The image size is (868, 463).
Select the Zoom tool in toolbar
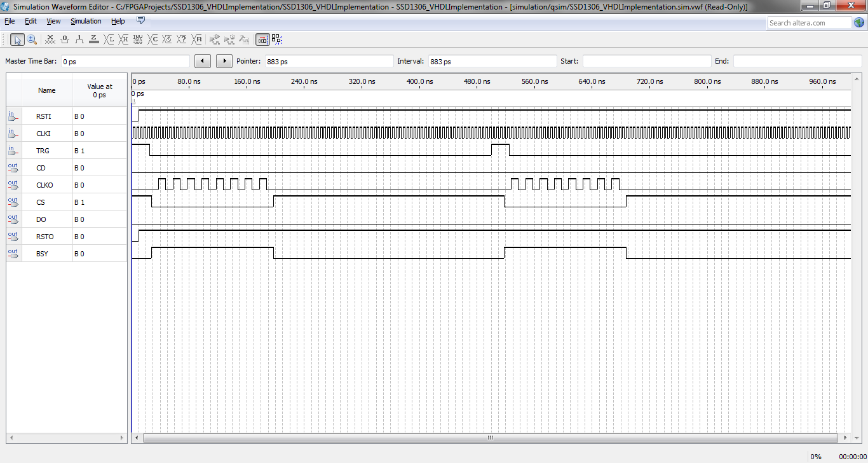point(31,39)
